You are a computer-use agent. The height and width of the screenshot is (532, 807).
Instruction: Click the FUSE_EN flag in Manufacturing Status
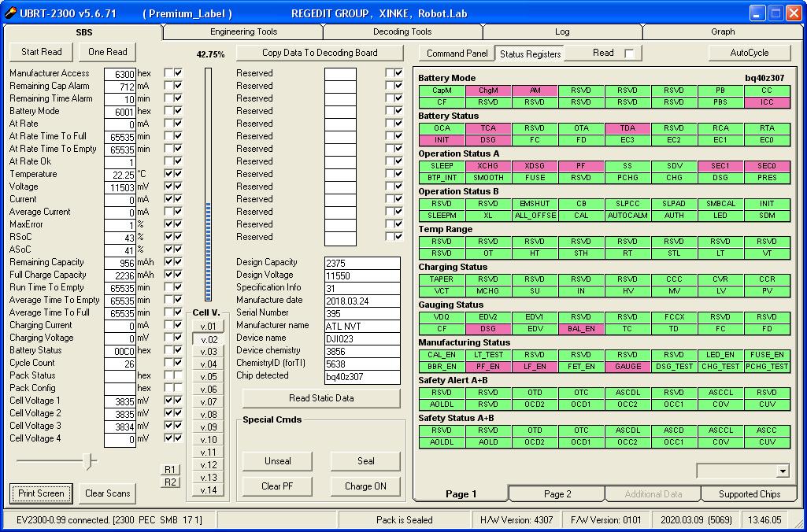click(x=767, y=354)
